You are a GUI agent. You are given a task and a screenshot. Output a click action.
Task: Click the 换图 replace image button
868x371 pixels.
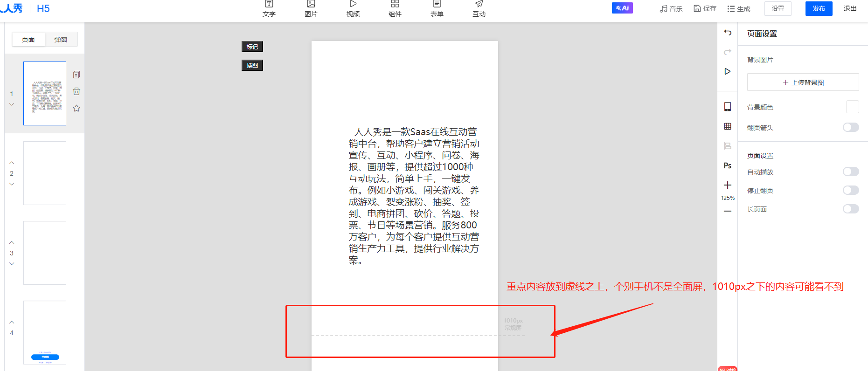252,65
